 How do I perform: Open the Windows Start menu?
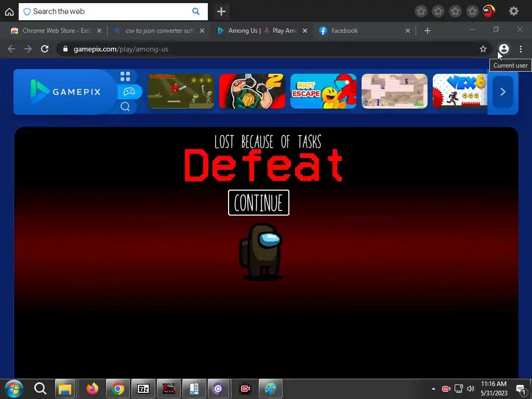coord(14,389)
